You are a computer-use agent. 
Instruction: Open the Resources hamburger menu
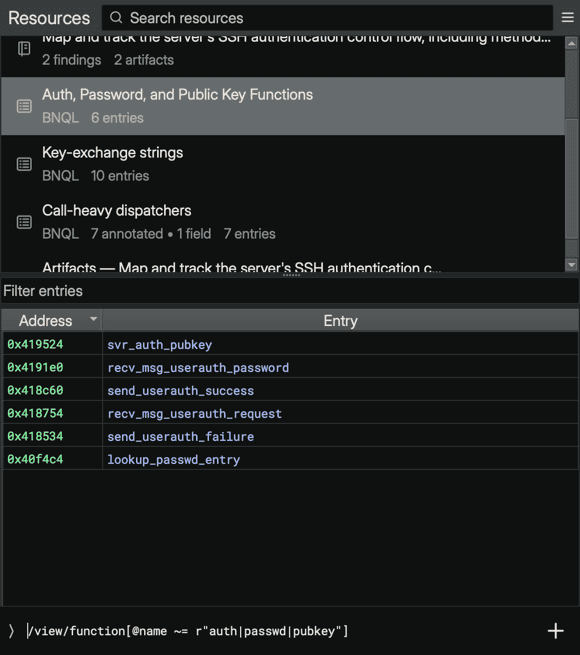[567, 18]
